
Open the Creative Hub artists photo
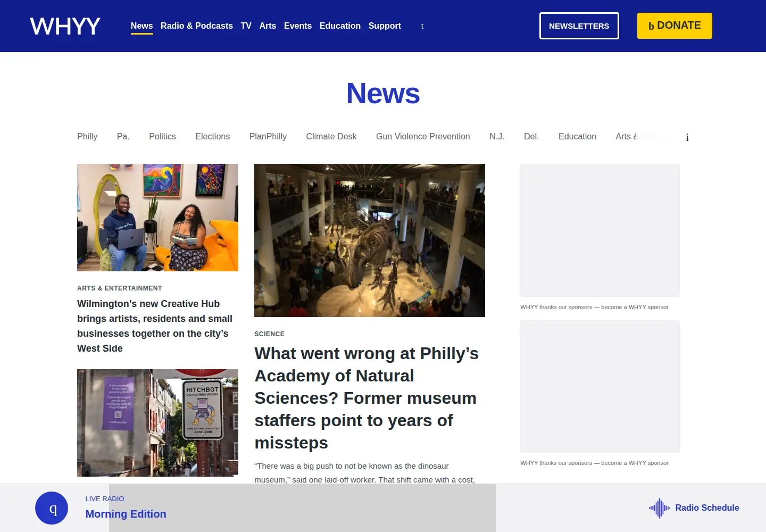point(157,218)
